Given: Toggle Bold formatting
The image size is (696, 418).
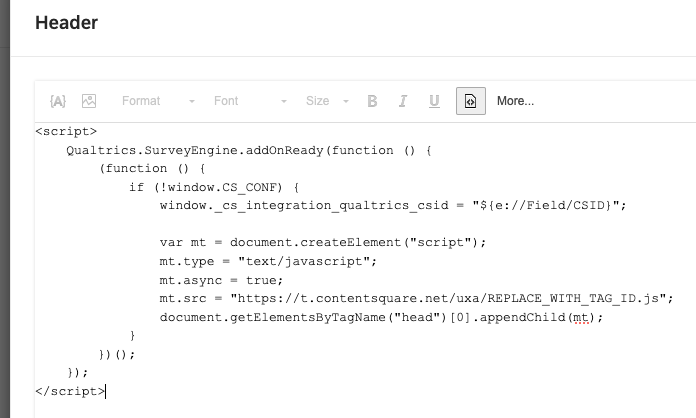Looking at the screenshot, I should pos(372,101).
